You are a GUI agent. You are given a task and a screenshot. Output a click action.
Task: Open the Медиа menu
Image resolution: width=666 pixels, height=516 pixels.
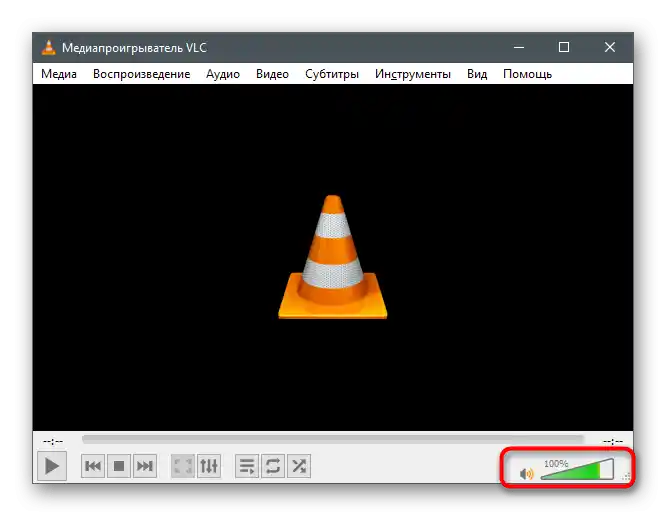point(59,74)
